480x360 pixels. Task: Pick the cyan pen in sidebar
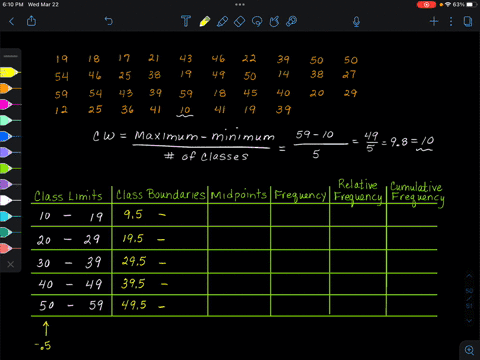coord(10,216)
